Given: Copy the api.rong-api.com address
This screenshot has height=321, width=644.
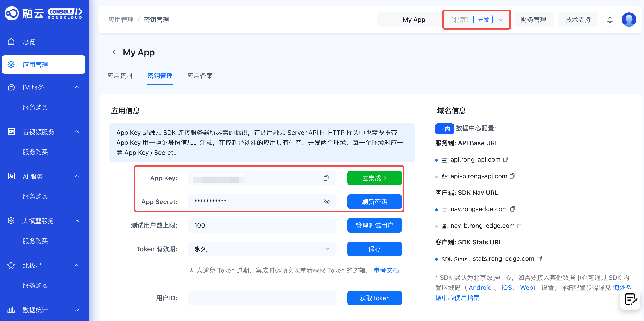Looking at the screenshot, I should [x=506, y=159].
